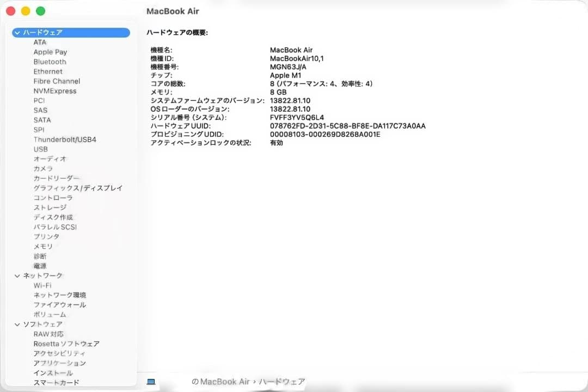
Task: Select the ネットワーク category label
Action: click(x=43, y=275)
